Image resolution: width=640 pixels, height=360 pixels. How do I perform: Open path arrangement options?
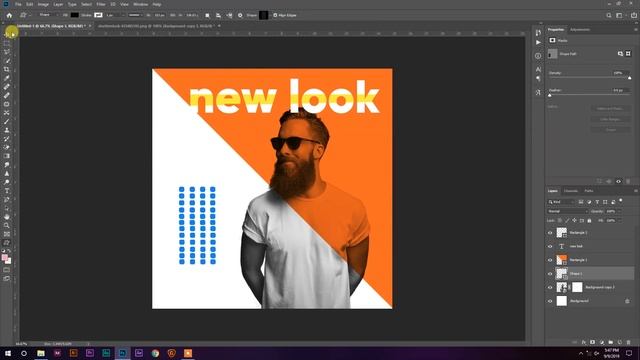229,15
